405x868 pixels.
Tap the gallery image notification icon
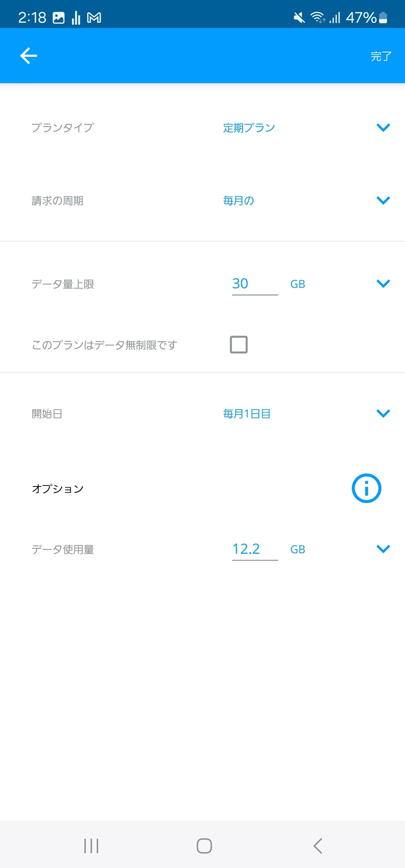click(58, 17)
